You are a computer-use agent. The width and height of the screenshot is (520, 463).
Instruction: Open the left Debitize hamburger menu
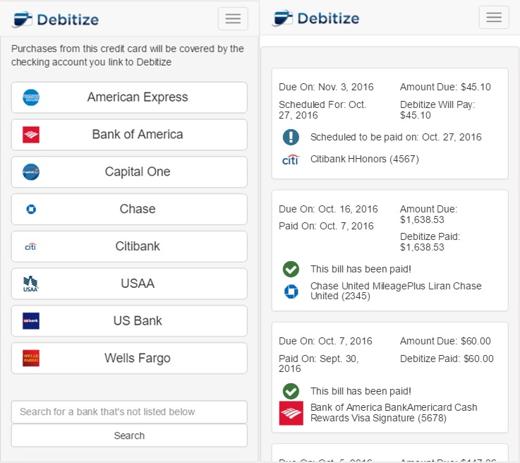(x=233, y=19)
